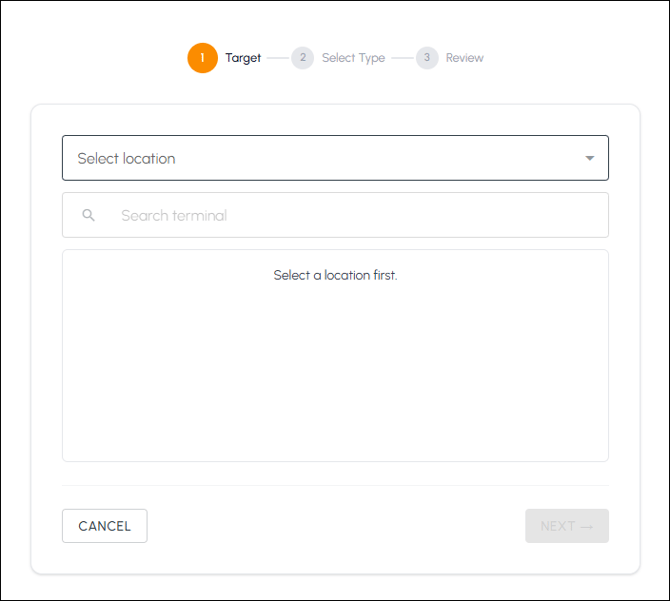Viewport: 670px width, 601px height.
Task: Jump to the Review step label
Action: tap(464, 58)
